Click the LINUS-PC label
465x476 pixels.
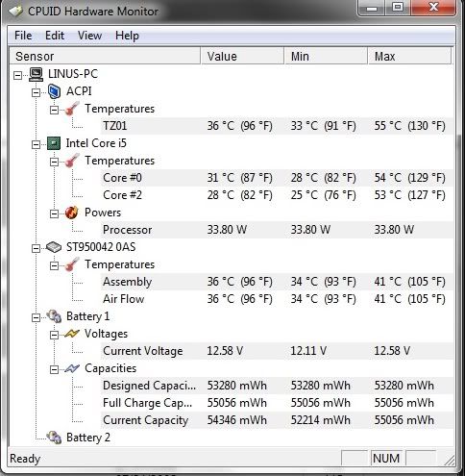[x=73, y=74]
